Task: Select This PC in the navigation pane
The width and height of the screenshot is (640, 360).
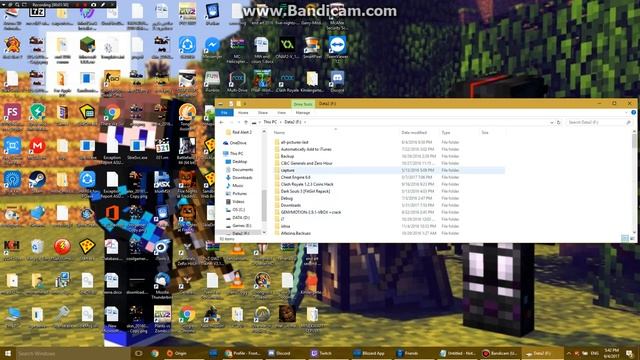Action: pos(236,153)
